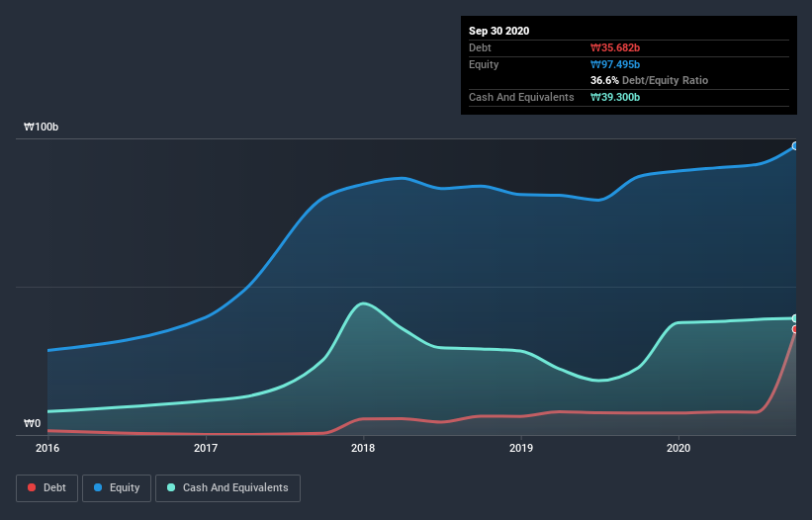The height and width of the screenshot is (520, 812).
Task: Click the Equity row label in tooltip
Action: [x=484, y=64]
